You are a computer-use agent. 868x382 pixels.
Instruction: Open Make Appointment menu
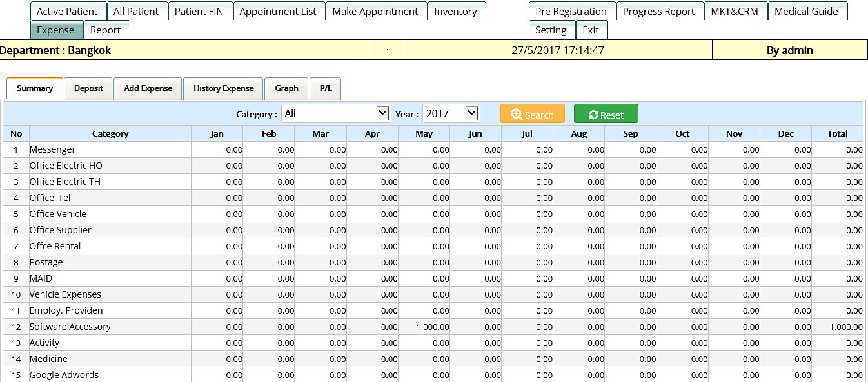click(375, 11)
